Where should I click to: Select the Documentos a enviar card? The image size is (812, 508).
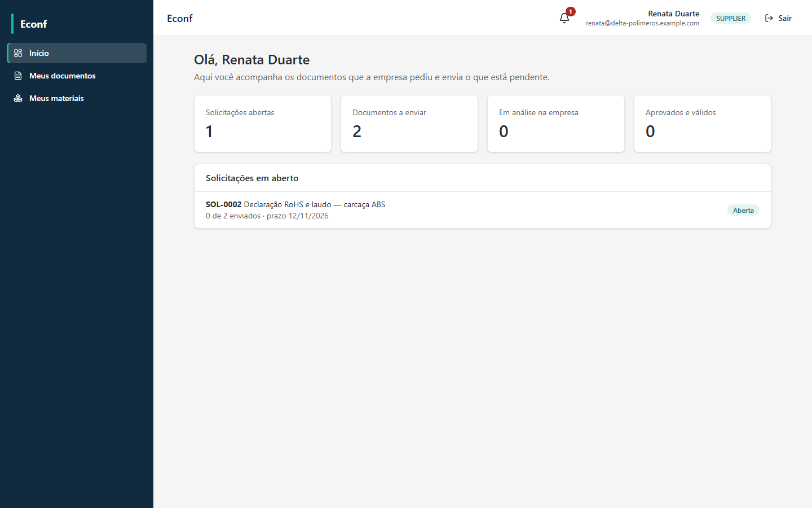pyautogui.click(x=409, y=124)
